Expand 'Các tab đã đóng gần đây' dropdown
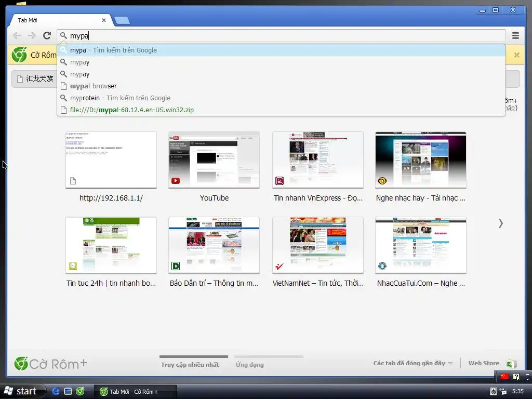 pos(413,363)
